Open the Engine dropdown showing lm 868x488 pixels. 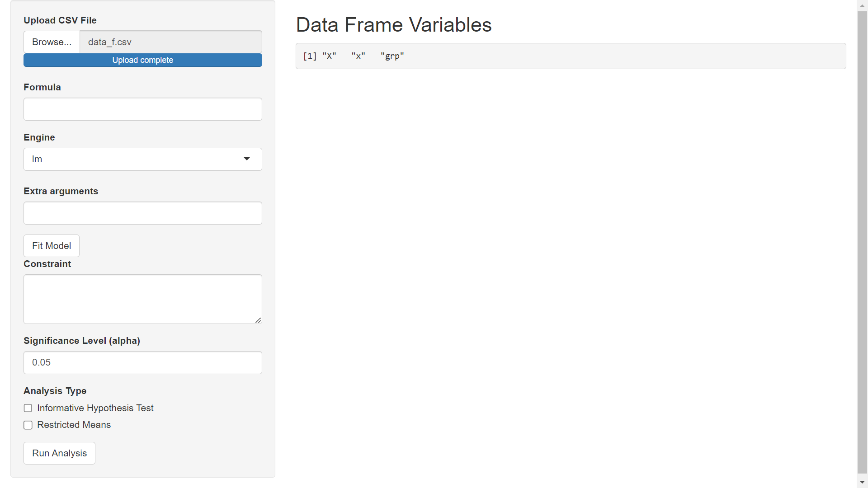(143, 160)
